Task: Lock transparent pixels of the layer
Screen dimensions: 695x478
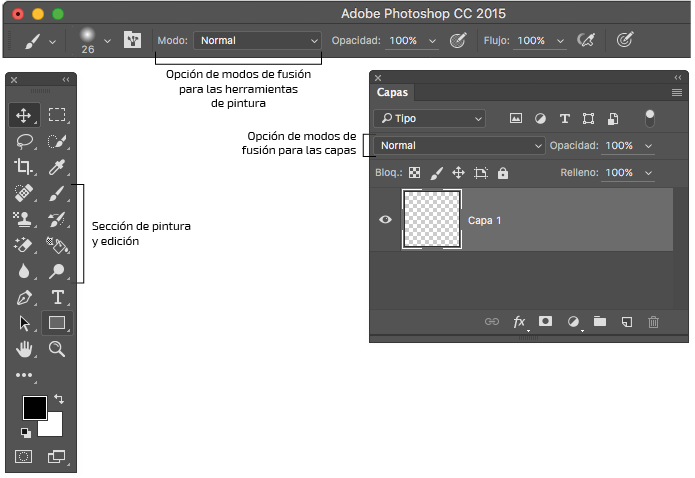Action: (x=414, y=172)
